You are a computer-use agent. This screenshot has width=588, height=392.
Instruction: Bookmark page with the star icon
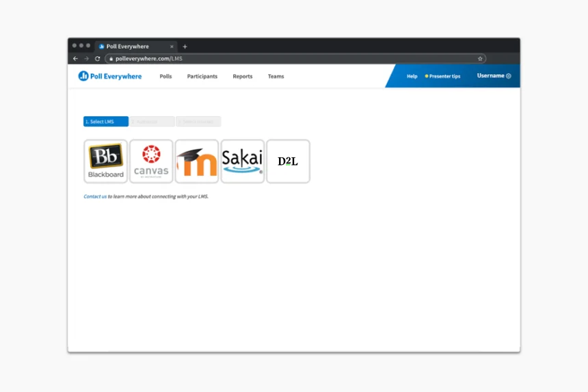click(480, 59)
